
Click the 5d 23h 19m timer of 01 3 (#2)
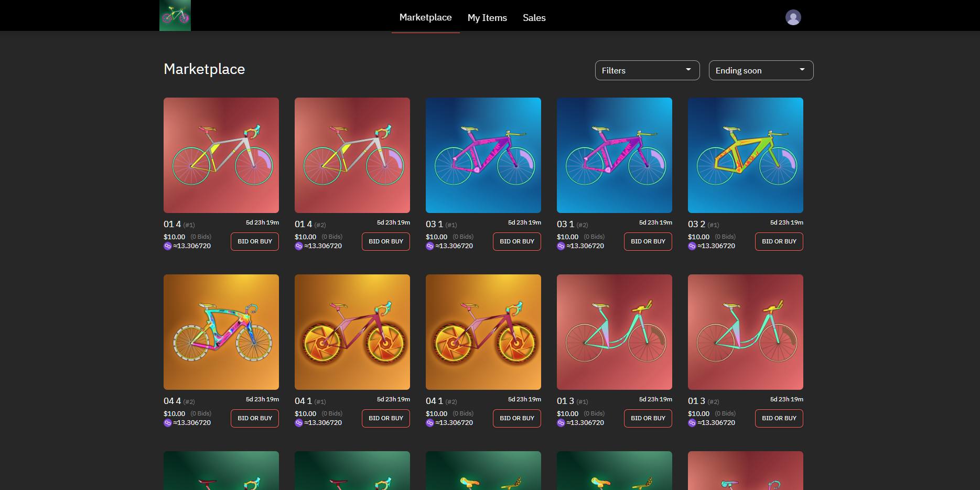[x=787, y=399]
